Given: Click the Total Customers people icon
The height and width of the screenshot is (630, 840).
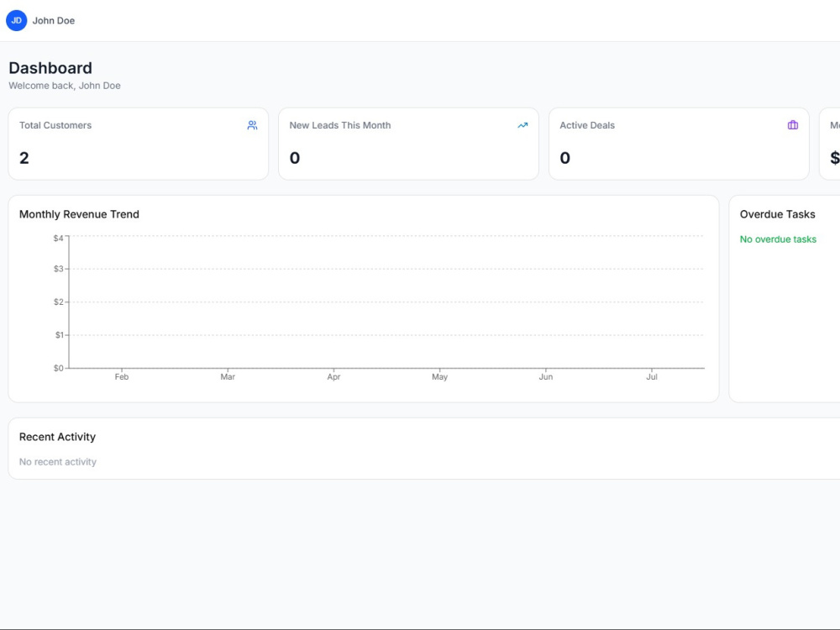Looking at the screenshot, I should tap(252, 125).
